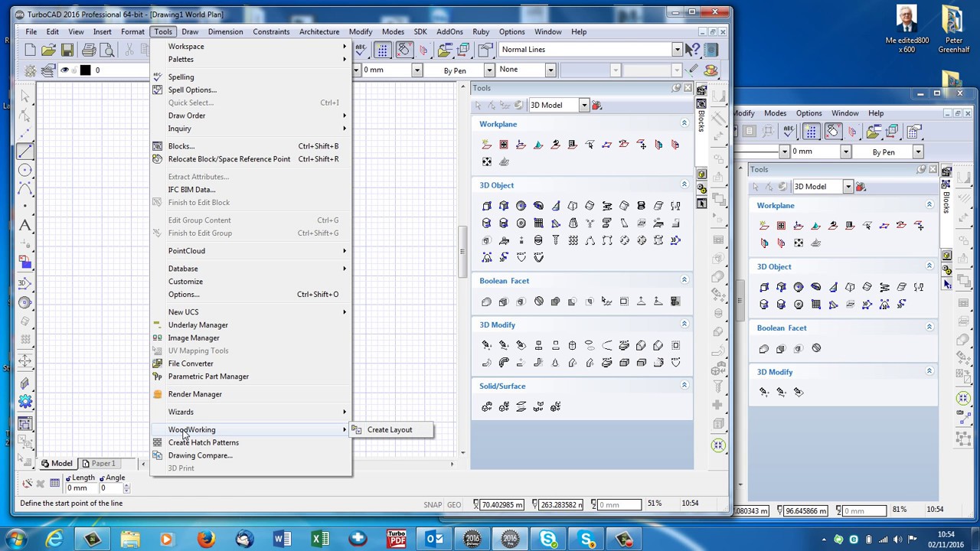Toggle SNAP in status bar
Screen dimensions: 980x551
pyautogui.click(x=433, y=504)
